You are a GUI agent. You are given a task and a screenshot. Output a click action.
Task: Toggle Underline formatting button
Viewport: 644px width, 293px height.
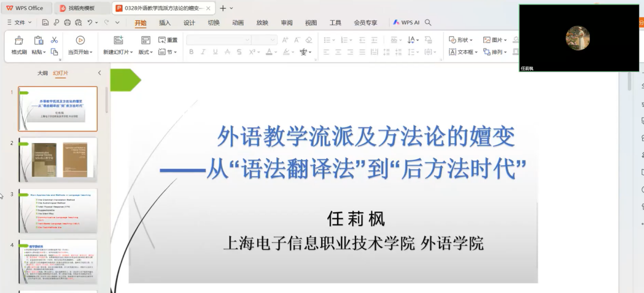(x=215, y=52)
